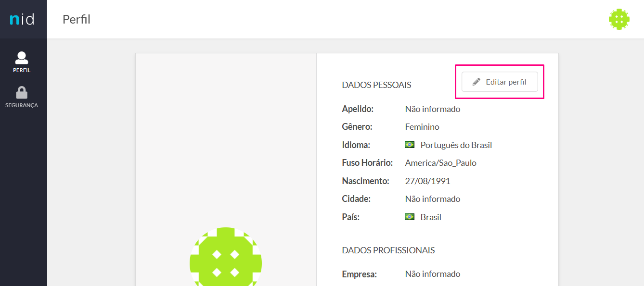Screen dimensions: 644x286
Task: Click the Gênero label
Action: point(357,127)
